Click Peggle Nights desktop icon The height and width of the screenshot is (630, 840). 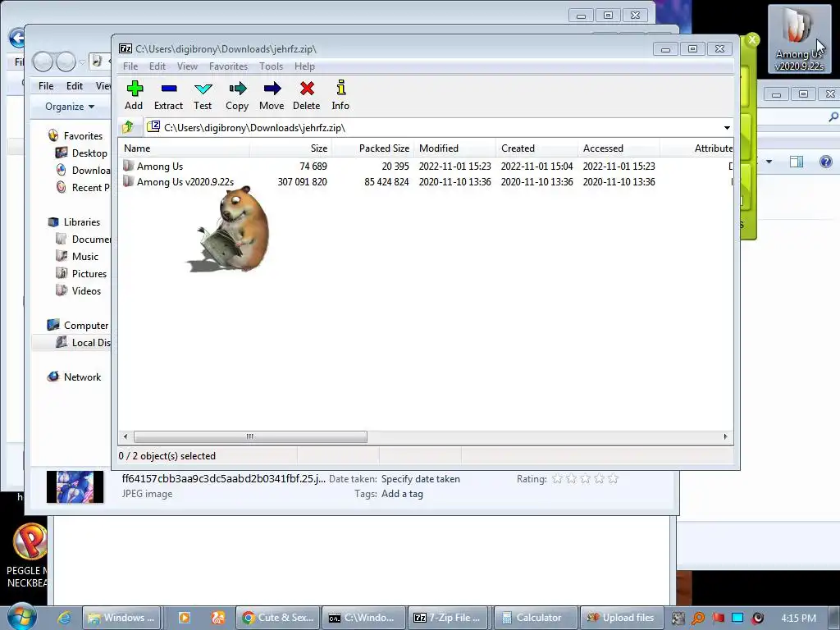(x=28, y=555)
